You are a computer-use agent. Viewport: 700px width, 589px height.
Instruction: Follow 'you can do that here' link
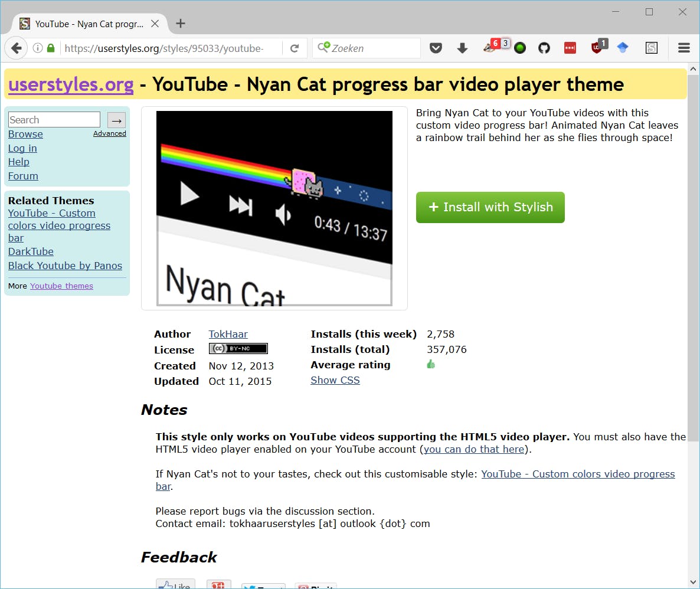click(x=474, y=449)
